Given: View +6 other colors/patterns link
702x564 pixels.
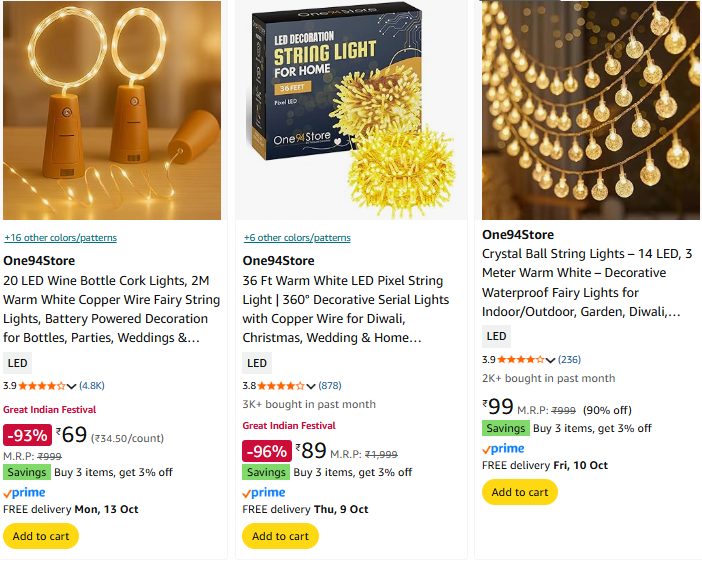Looking at the screenshot, I should (x=297, y=238).
